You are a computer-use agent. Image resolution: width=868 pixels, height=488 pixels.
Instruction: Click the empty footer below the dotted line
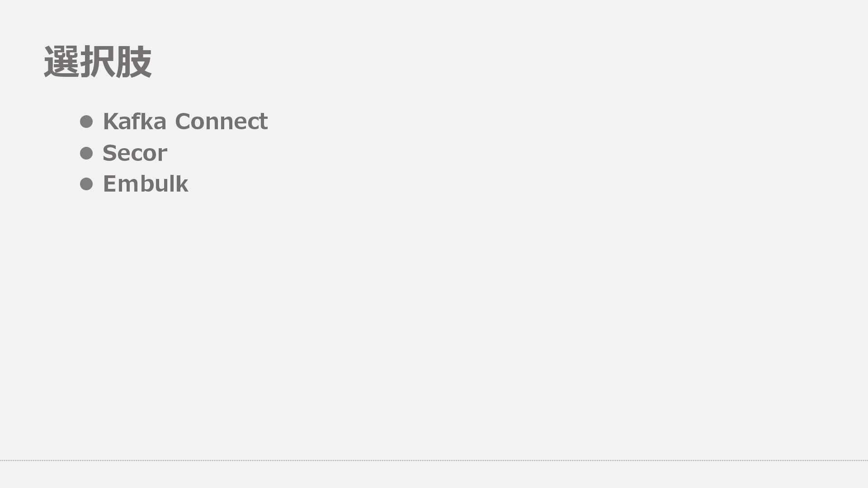434,474
